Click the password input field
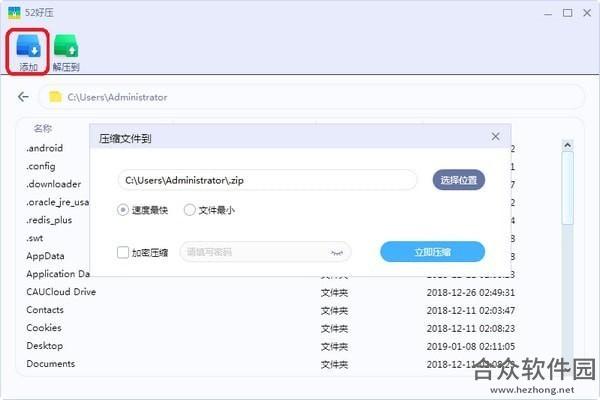 [x=265, y=252]
